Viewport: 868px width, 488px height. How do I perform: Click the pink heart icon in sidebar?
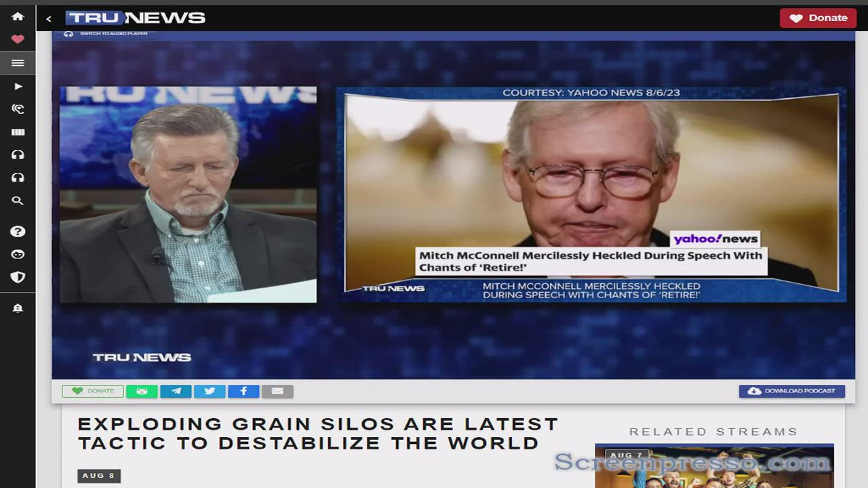coord(18,39)
